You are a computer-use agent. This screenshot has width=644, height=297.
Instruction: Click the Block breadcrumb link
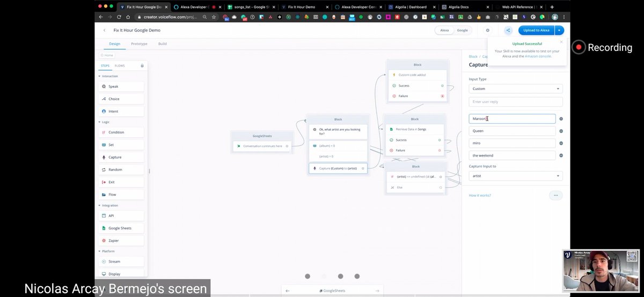(473, 56)
